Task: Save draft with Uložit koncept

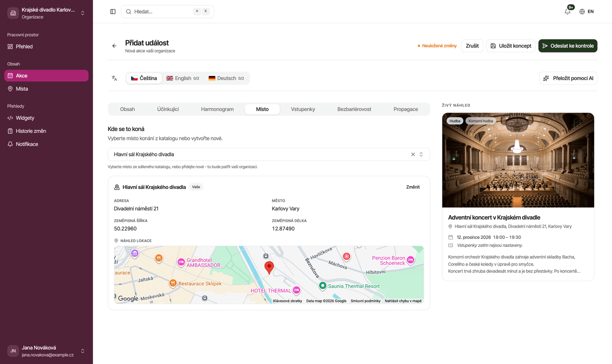Action: [x=511, y=46]
